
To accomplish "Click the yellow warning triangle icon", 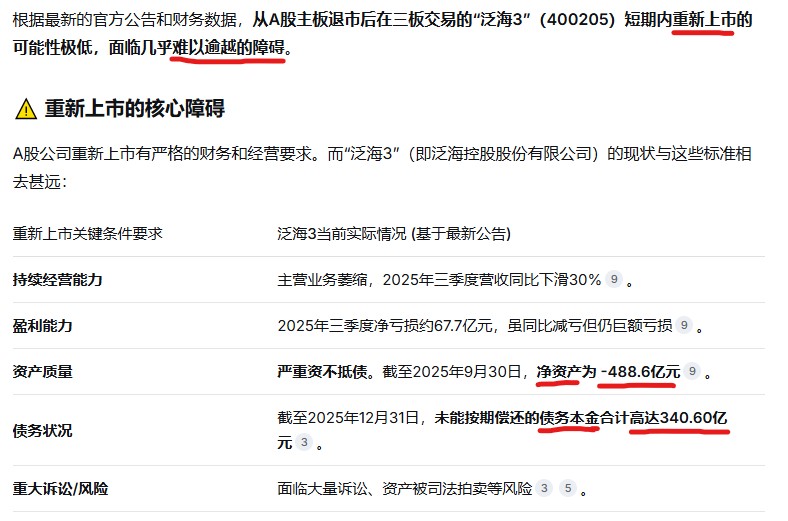I will 26,109.
